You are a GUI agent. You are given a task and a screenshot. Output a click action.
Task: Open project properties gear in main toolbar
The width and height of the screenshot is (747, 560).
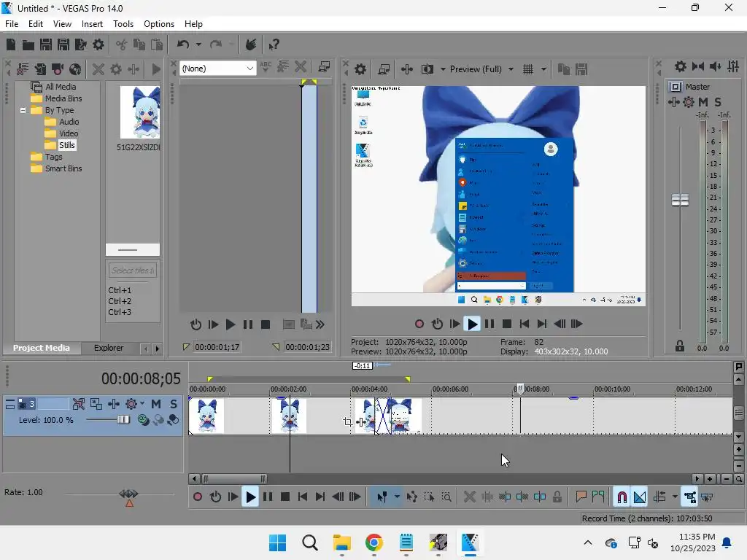(x=98, y=44)
